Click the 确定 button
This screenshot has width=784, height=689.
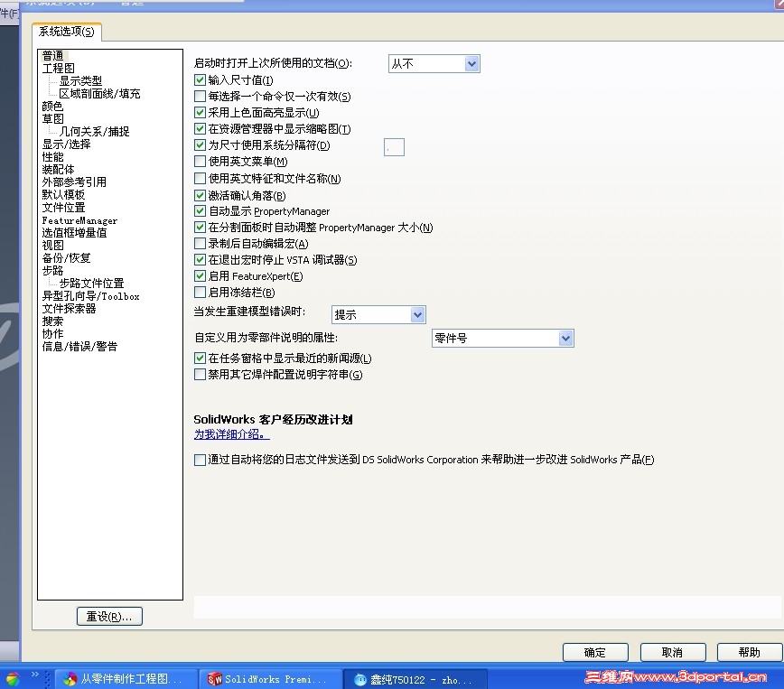[595, 653]
